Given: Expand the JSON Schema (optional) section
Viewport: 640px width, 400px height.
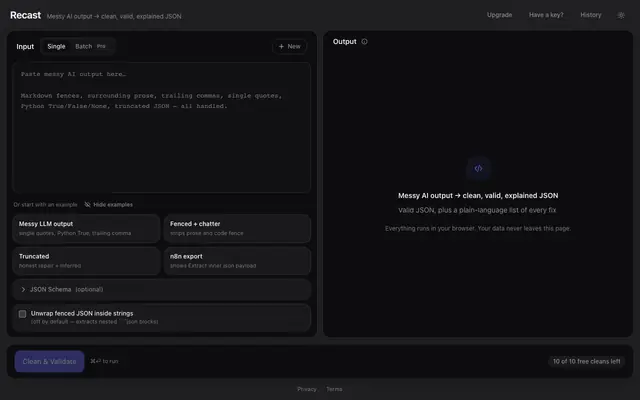Looking at the screenshot, I should pos(161,289).
